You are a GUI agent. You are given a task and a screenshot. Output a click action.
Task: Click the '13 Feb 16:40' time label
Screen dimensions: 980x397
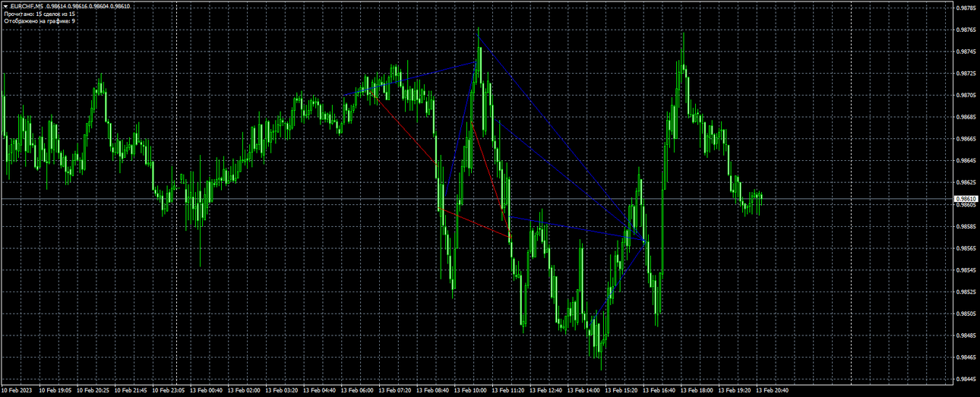(x=659, y=390)
